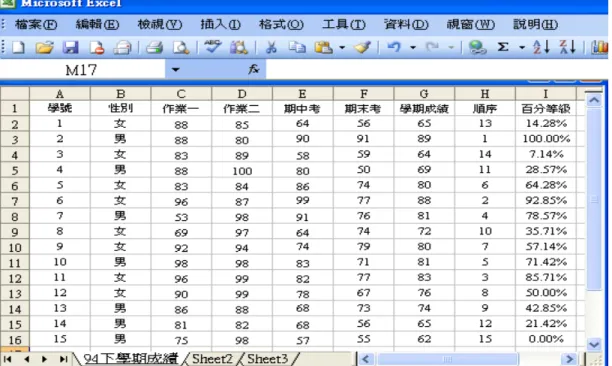
Task: Open the 工具(T) menu
Action: 344,25
